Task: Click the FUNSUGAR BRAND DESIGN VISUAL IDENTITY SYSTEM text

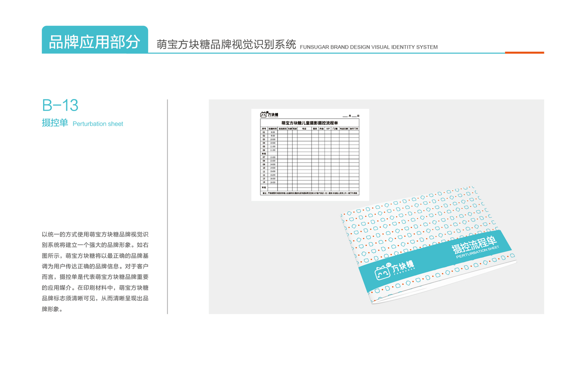Action: click(368, 47)
